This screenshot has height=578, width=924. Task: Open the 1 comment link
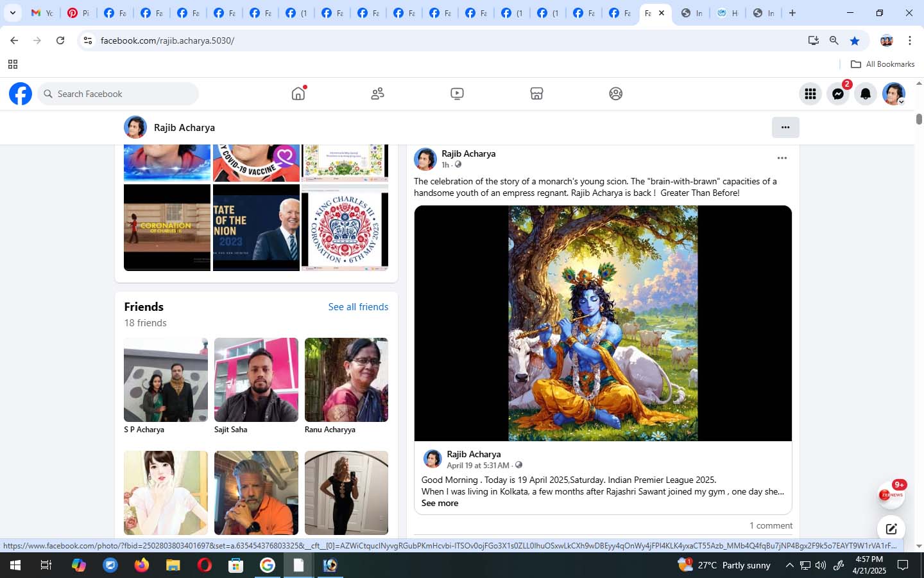[771, 525]
